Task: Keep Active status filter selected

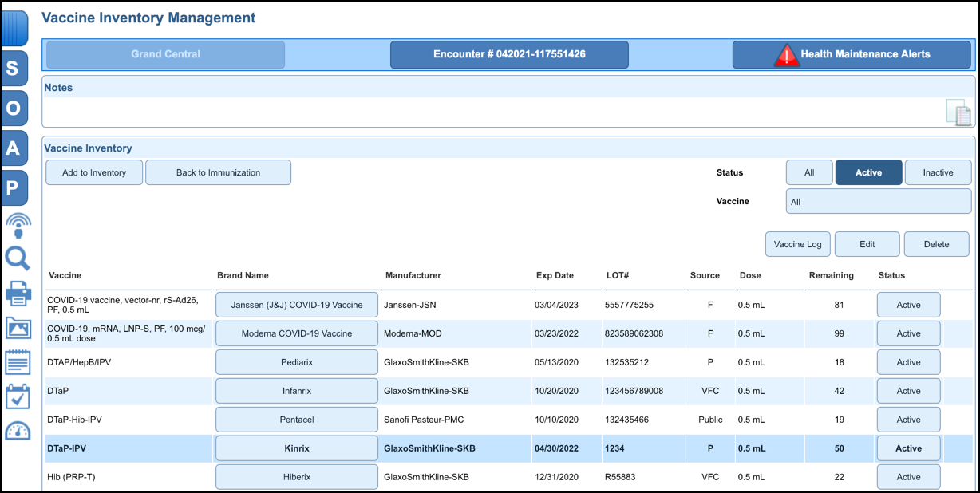Action: pos(868,172)
